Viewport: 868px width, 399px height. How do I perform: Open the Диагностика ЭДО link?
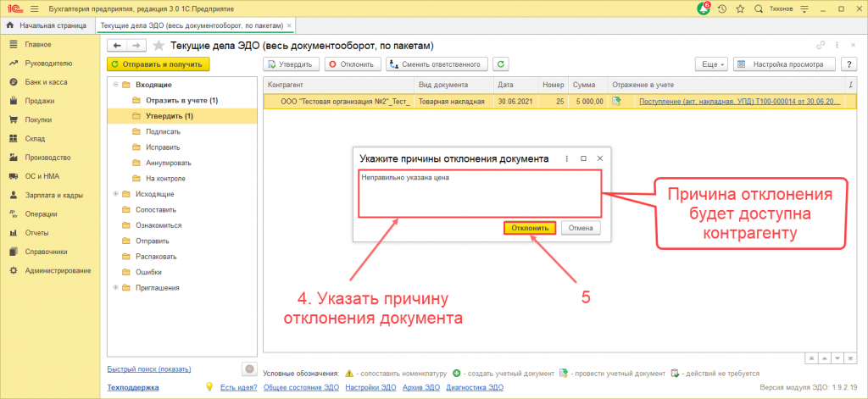click(475, 387)
